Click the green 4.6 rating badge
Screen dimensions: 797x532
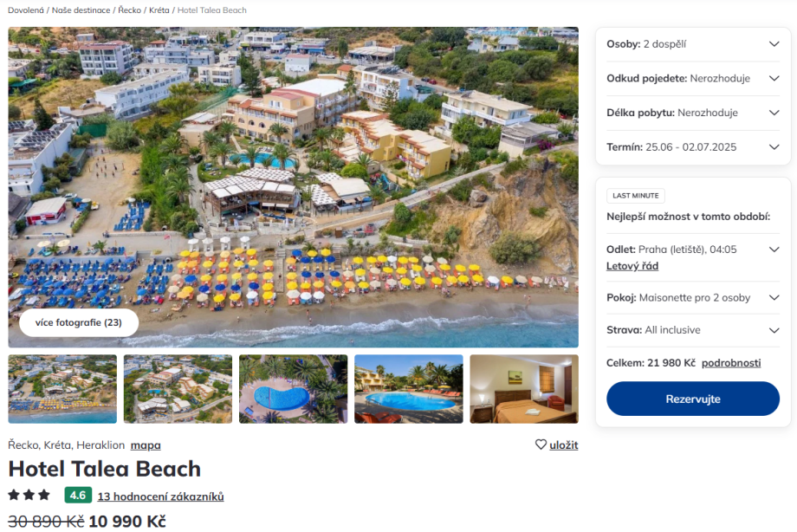click(78, 496)
